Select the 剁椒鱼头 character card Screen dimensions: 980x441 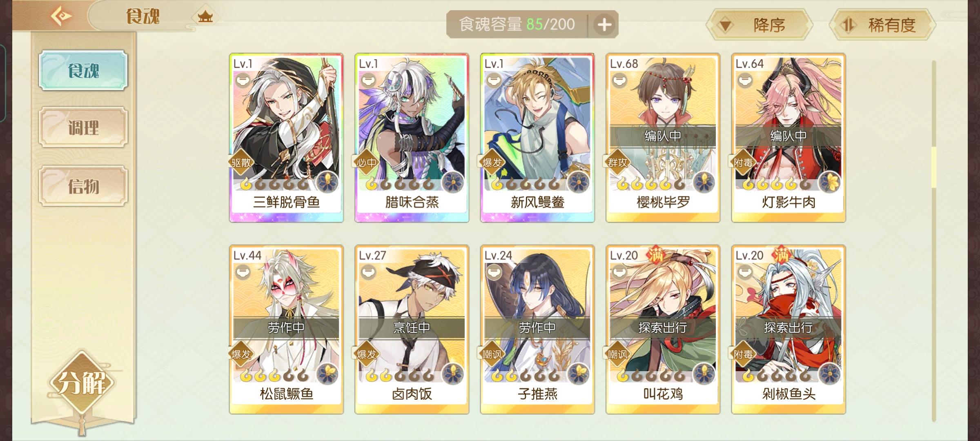click(x=788, y=330)
